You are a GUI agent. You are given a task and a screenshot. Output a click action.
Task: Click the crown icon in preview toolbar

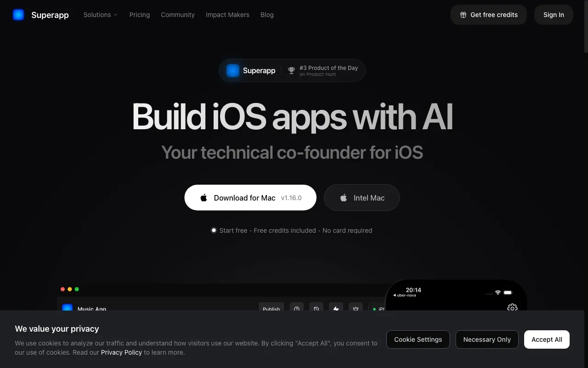356,308
